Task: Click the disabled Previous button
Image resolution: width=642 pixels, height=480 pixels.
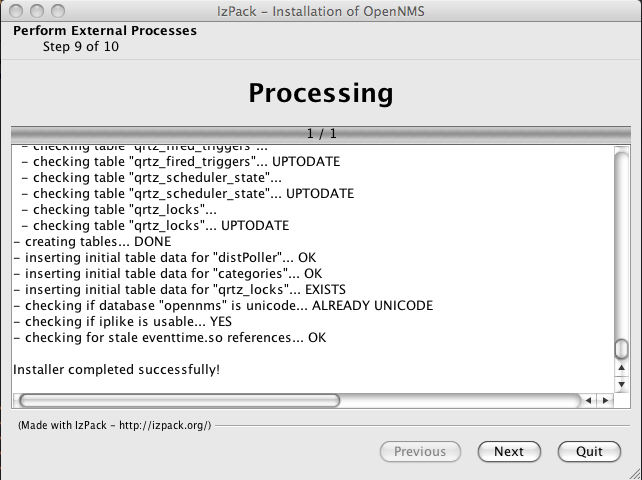Action: [x=420, y=451]
